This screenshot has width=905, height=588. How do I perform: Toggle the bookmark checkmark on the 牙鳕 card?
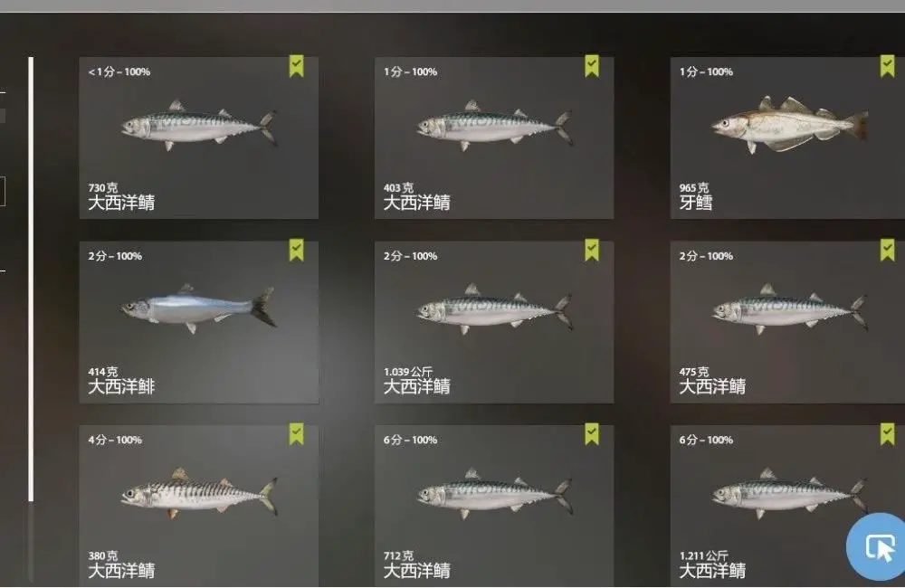coord(887,66)
